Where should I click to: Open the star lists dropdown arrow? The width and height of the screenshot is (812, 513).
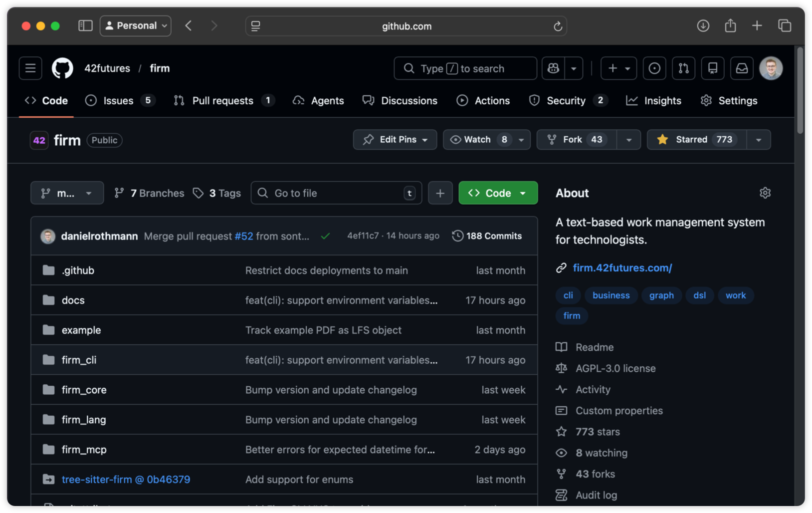pos(759,140)
